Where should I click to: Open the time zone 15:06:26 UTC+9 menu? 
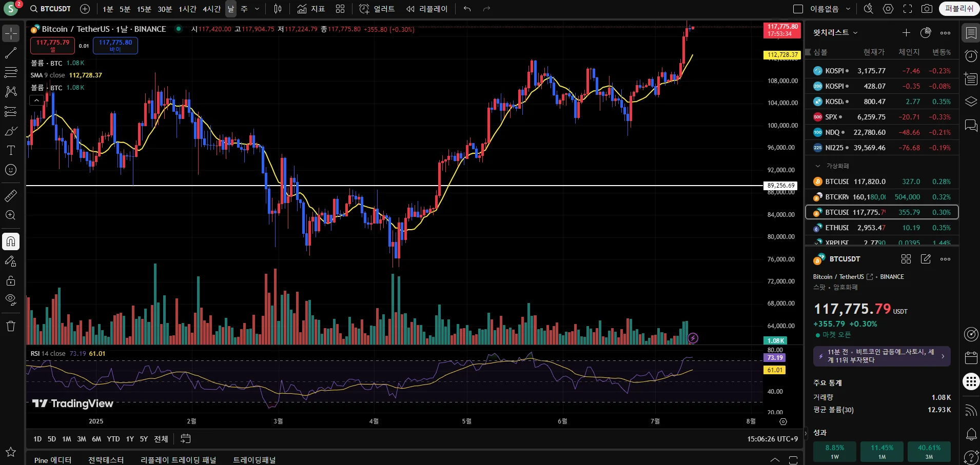[772, 439]
